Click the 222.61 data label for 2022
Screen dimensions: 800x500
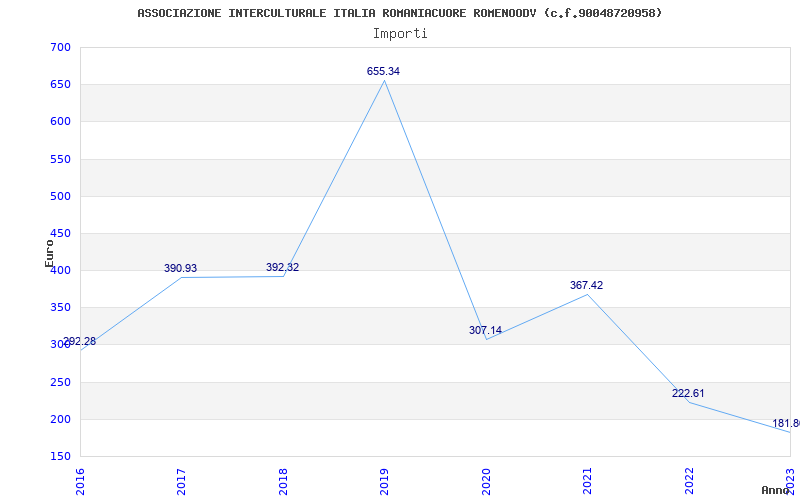click(x=688, y=393)
